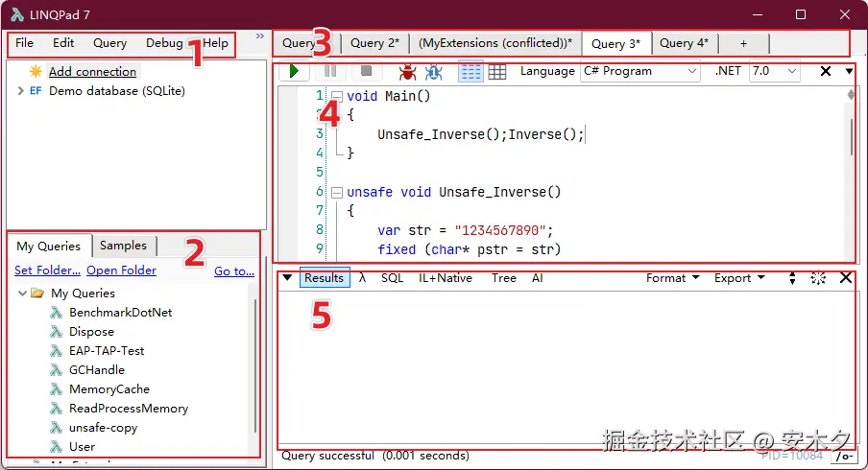The height and width of the screenshot is (470, 868).
Task: Switch to MyExtensions (conflicted) tab
Action: [x=495, y=43]
